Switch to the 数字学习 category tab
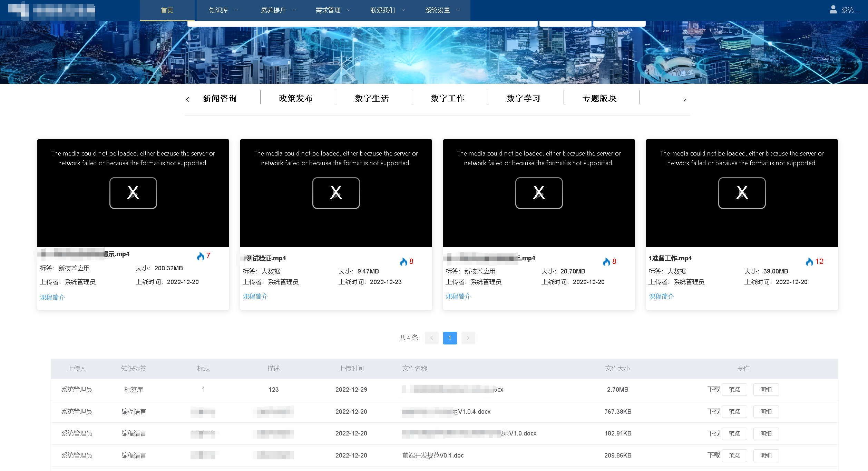Viewport: 868px width, 471px height. click(x=524, y=99)
